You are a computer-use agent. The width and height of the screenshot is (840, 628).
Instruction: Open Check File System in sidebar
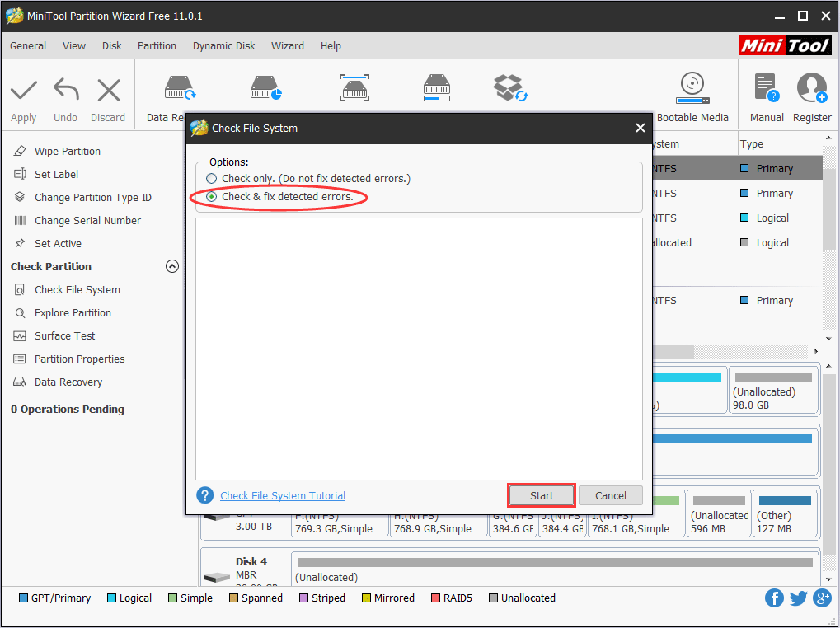click(x=77, y=289)
